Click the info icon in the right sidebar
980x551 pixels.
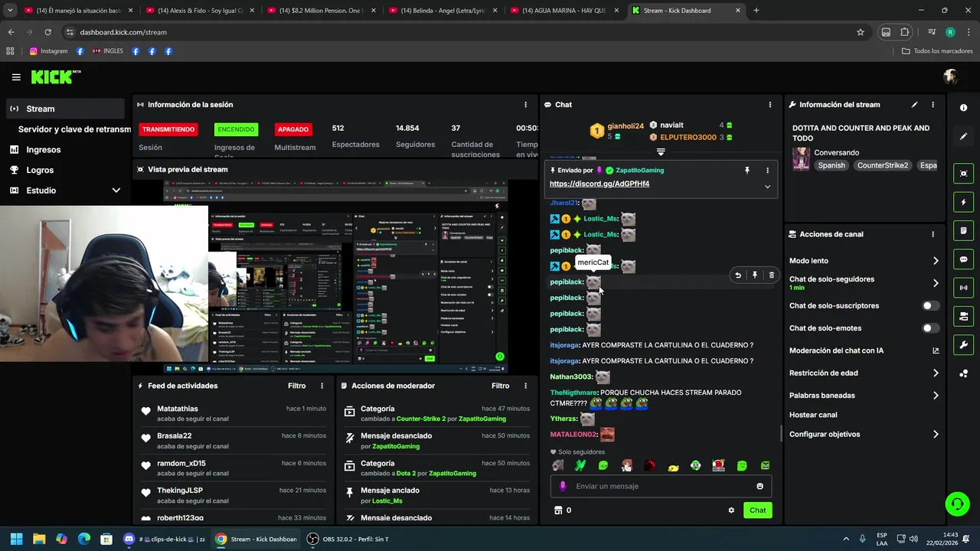pyautogui.click(x=963, y=108)
